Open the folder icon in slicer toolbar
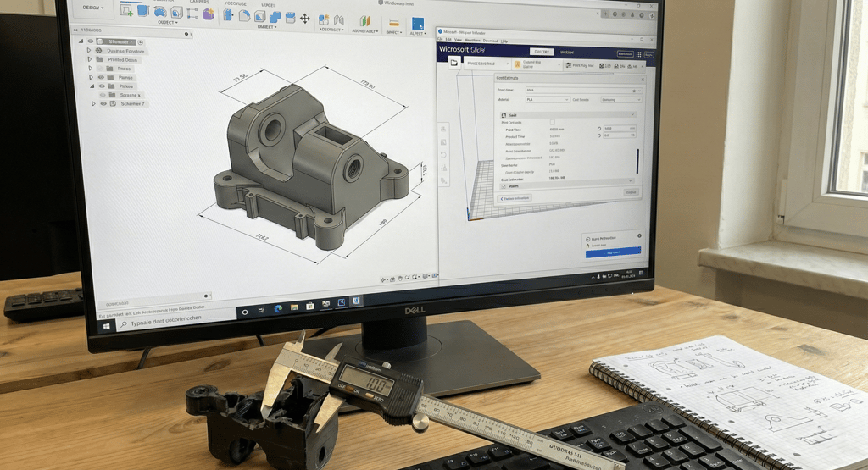The height and width of the screenshot is (470, 868). tap(453, 63)
